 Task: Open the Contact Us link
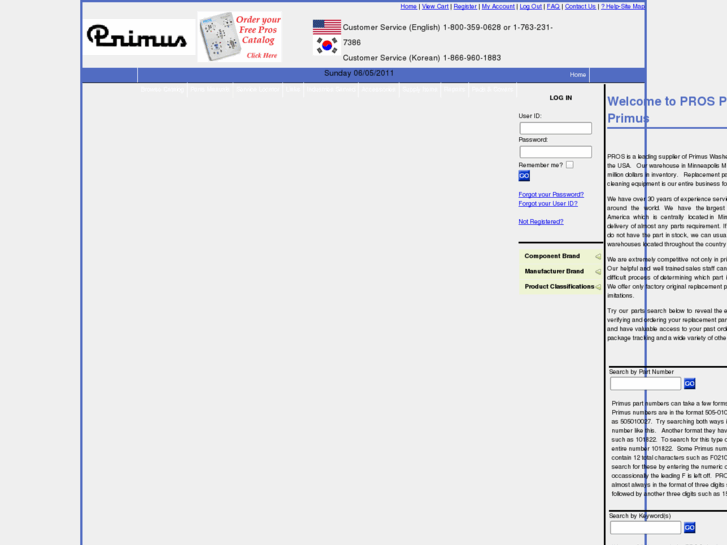pyautogui.click(x=580, y=6)
